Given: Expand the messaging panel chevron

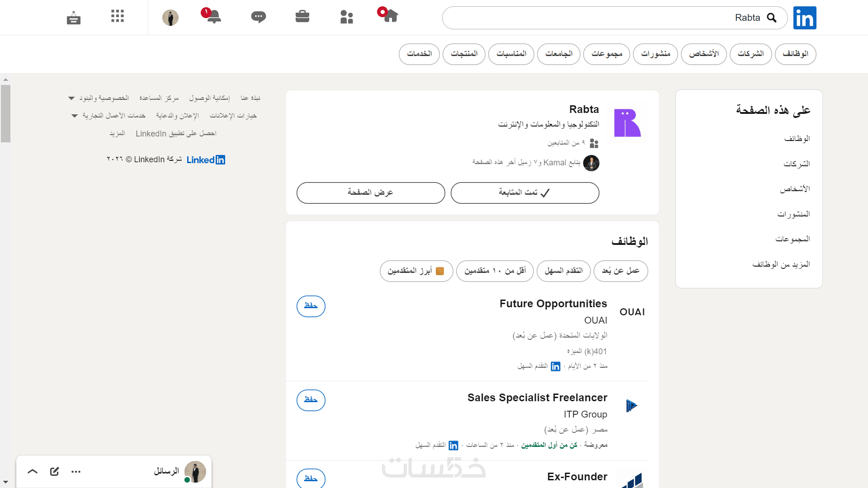Looking at the screenshot, I should coord(33,472).
